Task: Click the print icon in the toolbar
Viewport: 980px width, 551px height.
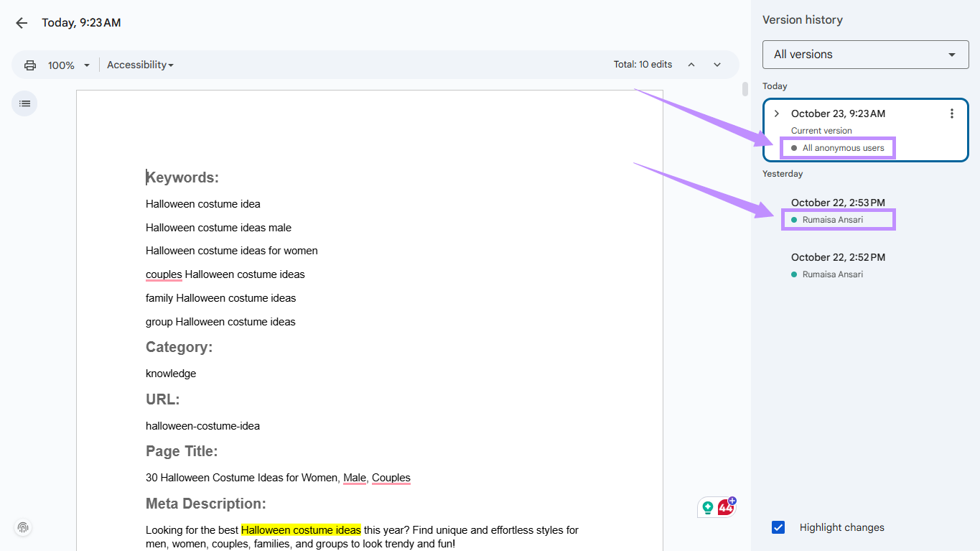Action: tap(29, 65)
